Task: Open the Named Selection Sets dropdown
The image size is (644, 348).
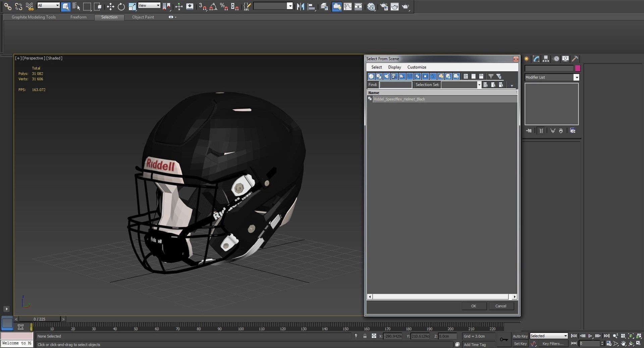Action: point(290,6)
